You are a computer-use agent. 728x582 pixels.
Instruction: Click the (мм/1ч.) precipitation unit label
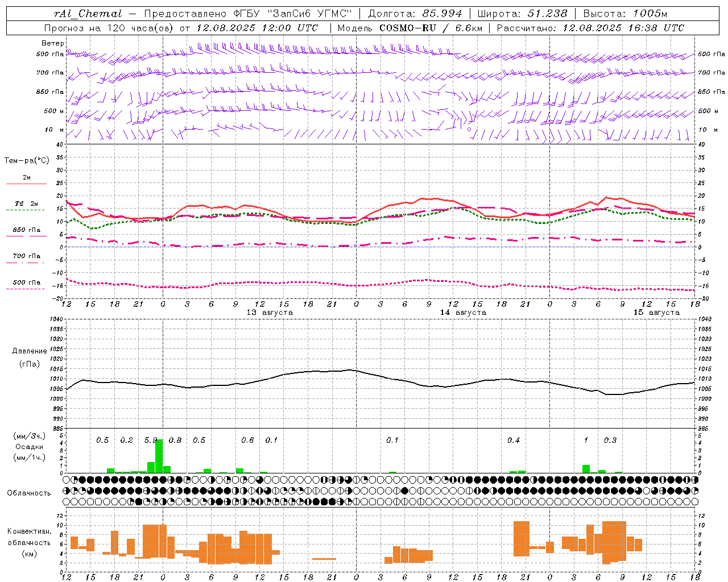point(30,458)
